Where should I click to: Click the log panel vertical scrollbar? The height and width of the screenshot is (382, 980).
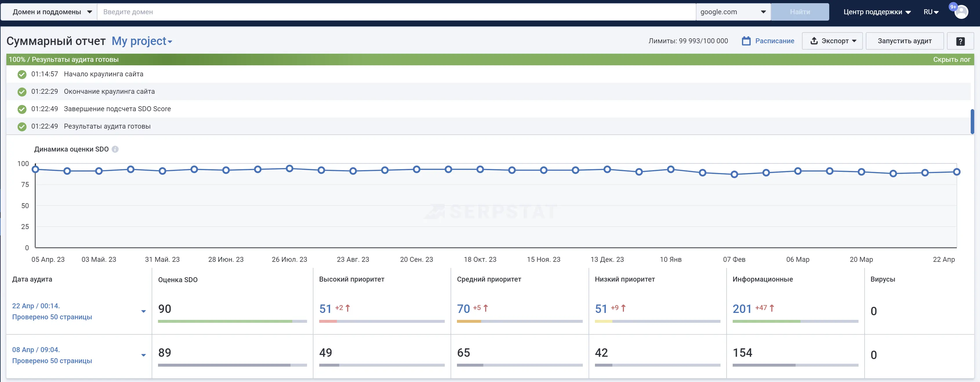972,121
